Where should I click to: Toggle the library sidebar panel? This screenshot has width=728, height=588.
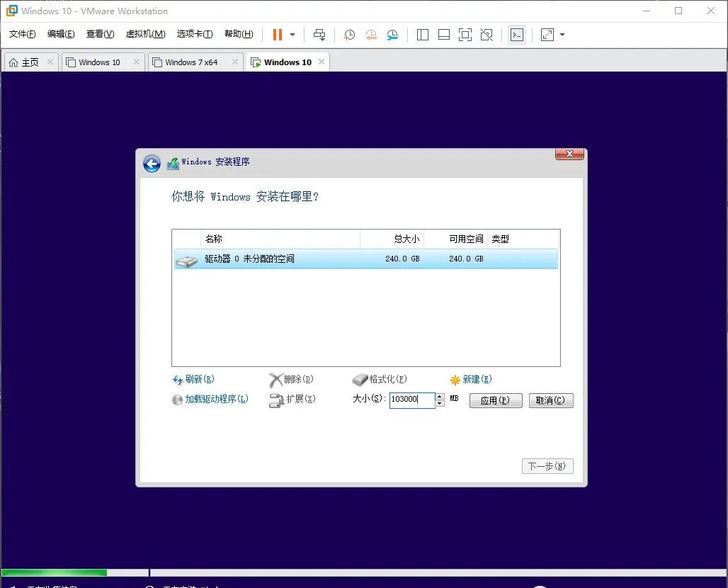tap(422, 35)
